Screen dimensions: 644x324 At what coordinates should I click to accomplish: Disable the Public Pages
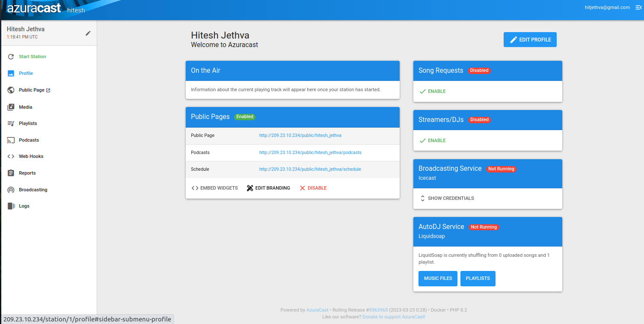(x=313, y=188)
